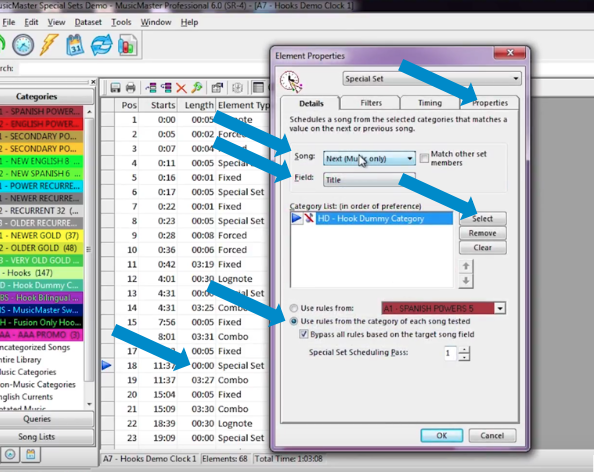
Task: Select position 19 Combo row at 11:37
Action: click(x=186, y=380)
